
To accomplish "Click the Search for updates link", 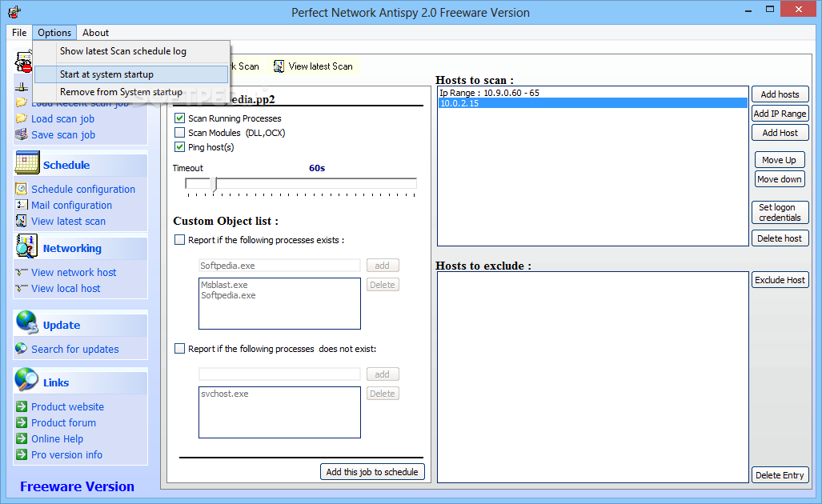I will pos(75,349).
